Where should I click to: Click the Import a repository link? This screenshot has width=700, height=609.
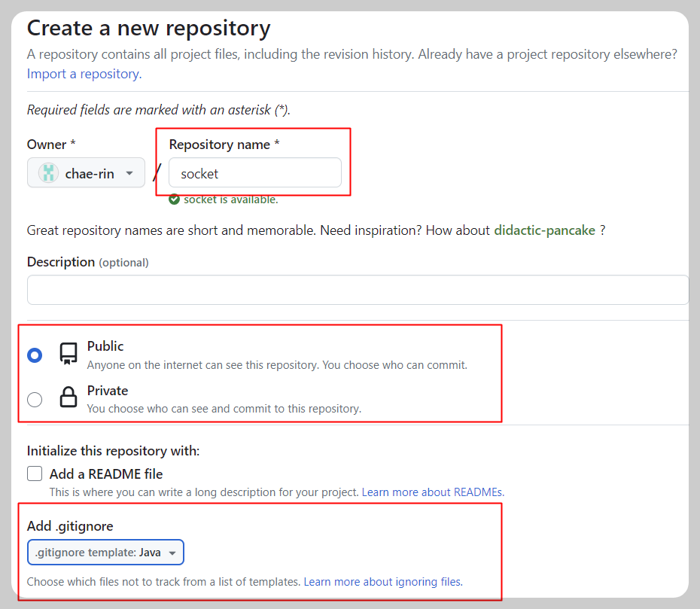84,74
